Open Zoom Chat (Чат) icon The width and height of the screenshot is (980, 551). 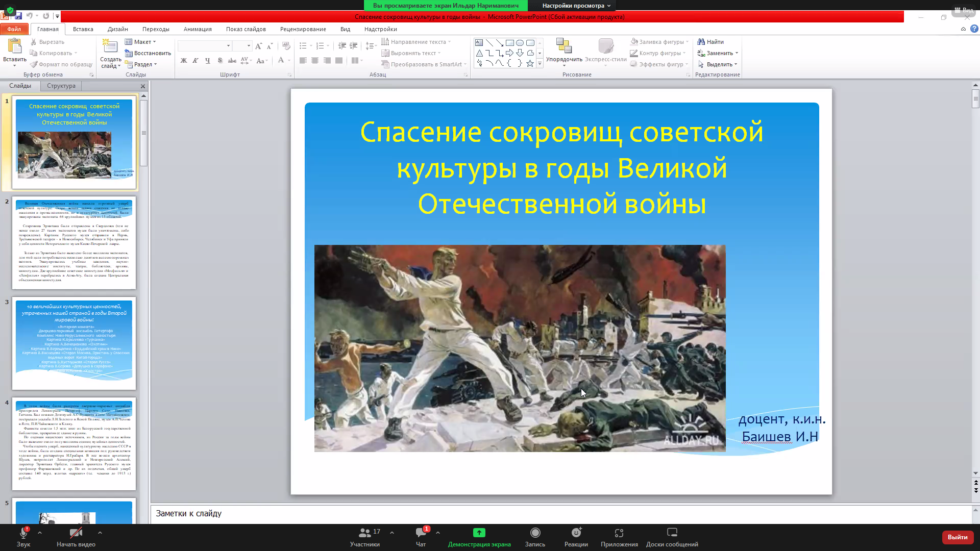[421, 533]
